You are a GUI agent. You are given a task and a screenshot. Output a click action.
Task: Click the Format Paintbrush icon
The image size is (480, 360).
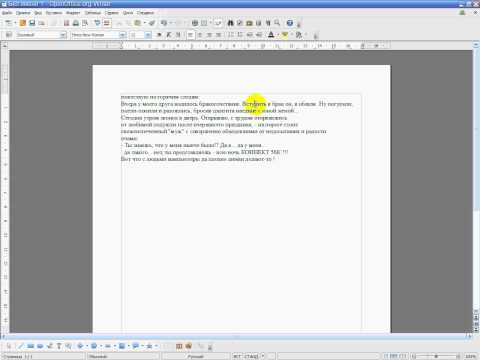click(x=152, y=23)
